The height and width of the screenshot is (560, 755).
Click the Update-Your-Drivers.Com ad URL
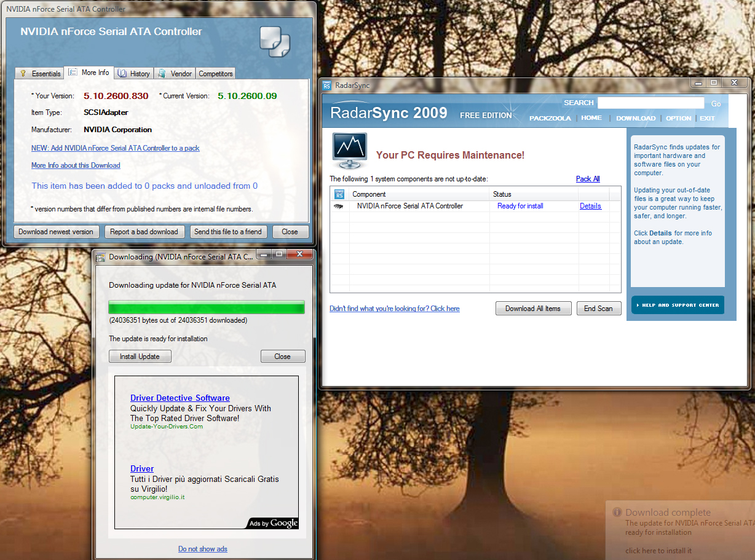click(x=167, y=427)
